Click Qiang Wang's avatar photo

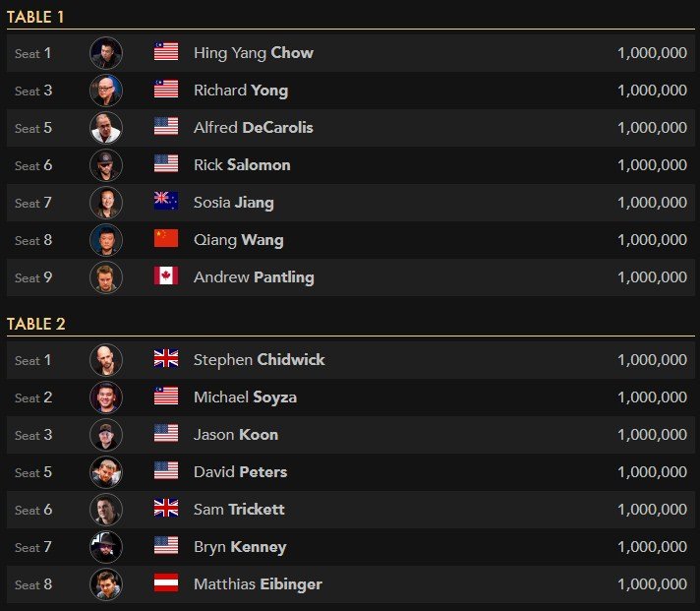[x=106, y=240]
